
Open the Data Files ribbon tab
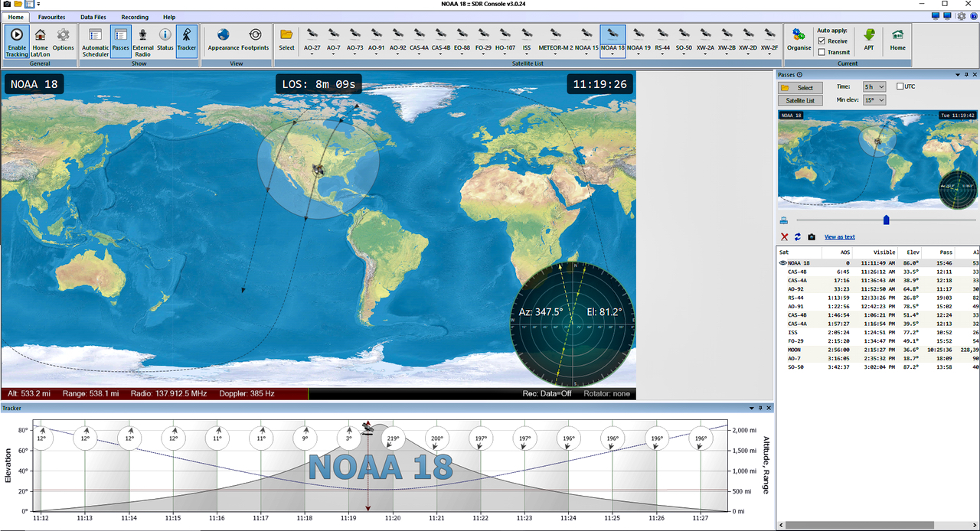pos(93,17)
